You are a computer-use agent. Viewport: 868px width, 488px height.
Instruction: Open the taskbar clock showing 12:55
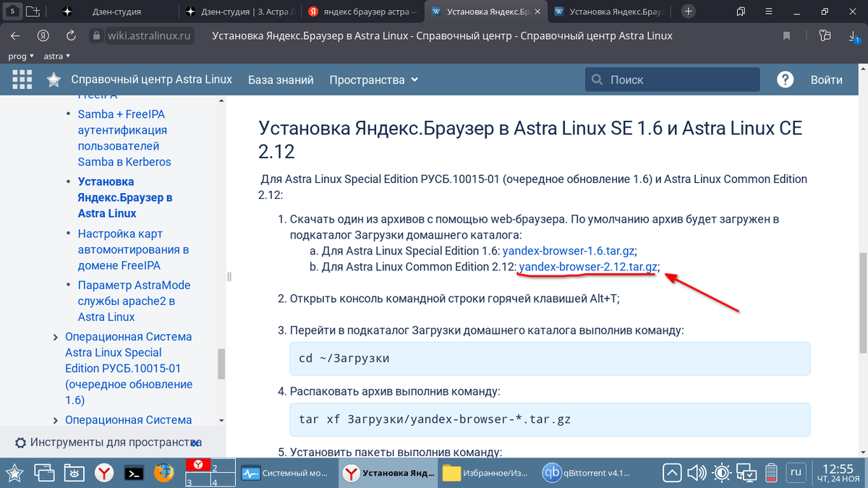(838, 473)
